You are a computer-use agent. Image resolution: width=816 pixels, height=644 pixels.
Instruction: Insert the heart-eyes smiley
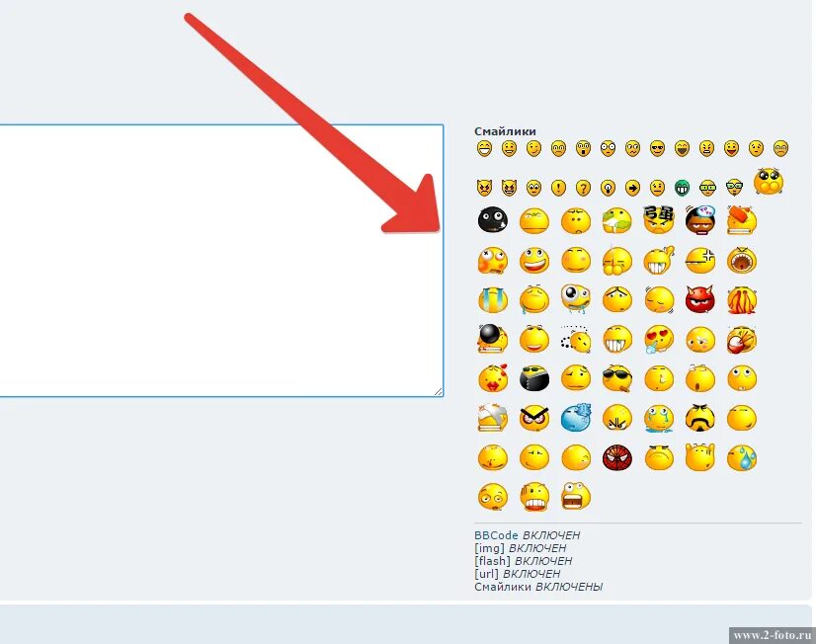click(x=659, y=339)
